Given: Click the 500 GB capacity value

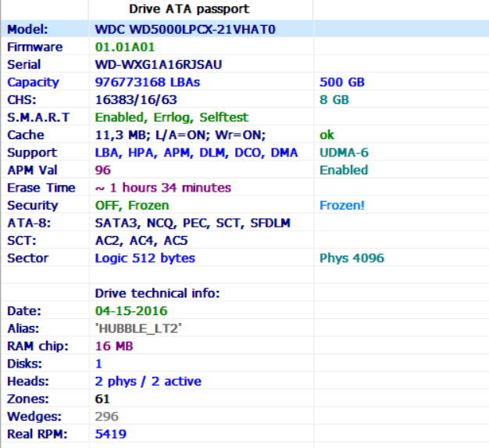Looking at the screenshot, I should tap(342, 82).
